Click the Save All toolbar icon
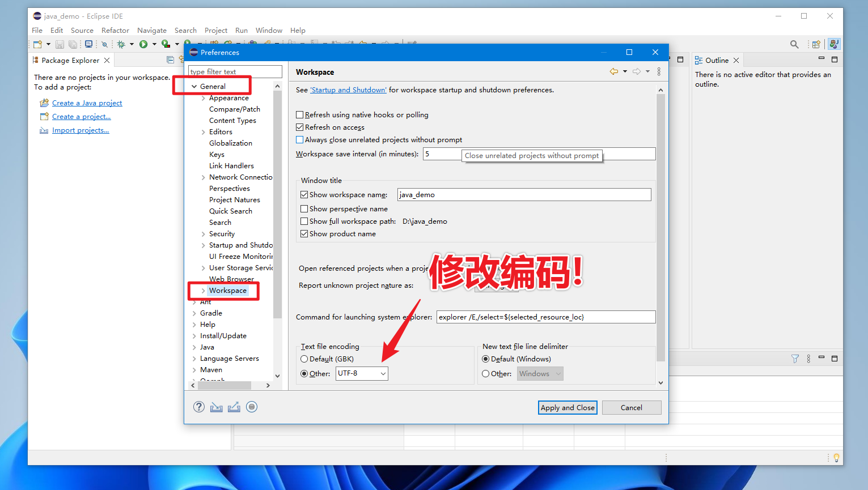This screenshot has width=868, height=490. 73,44
